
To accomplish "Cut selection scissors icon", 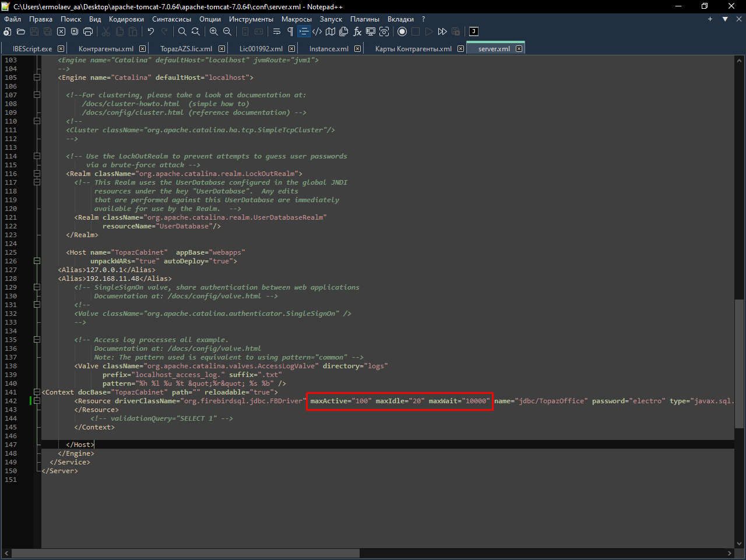I will (x=106, y=31).
